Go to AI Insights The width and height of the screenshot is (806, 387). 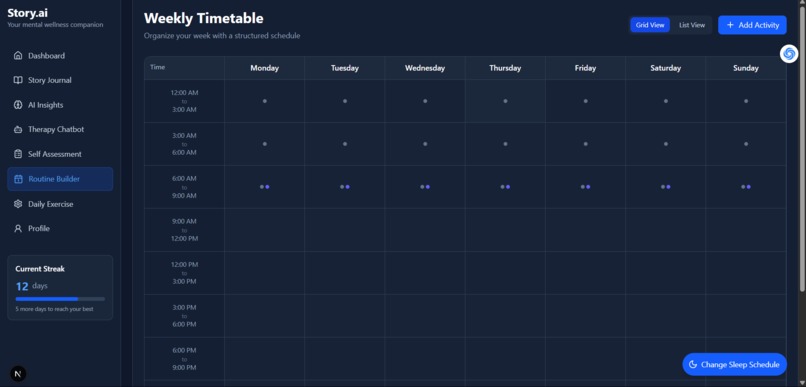click(60, 105)
